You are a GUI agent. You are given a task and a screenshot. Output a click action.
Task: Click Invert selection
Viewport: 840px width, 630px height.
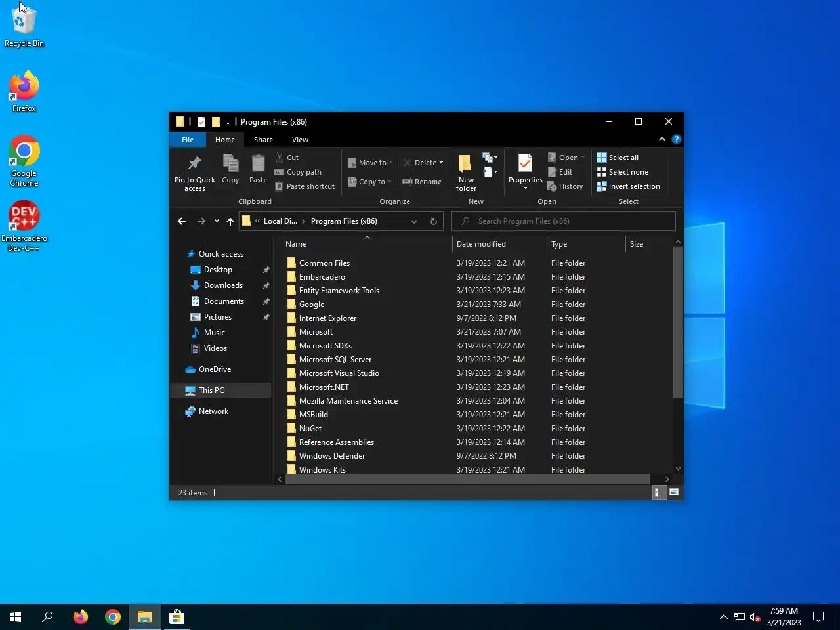(628, 186)
